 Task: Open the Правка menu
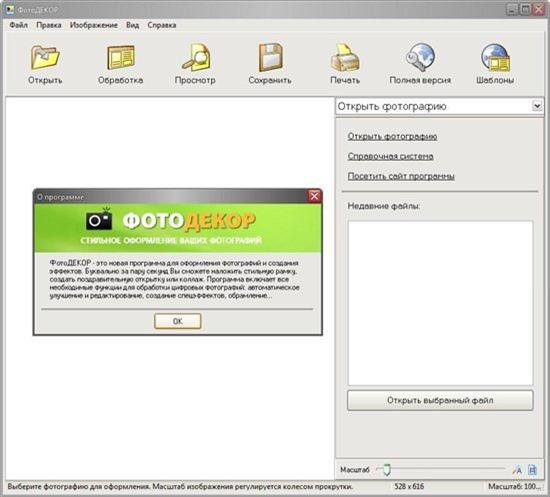49,25
